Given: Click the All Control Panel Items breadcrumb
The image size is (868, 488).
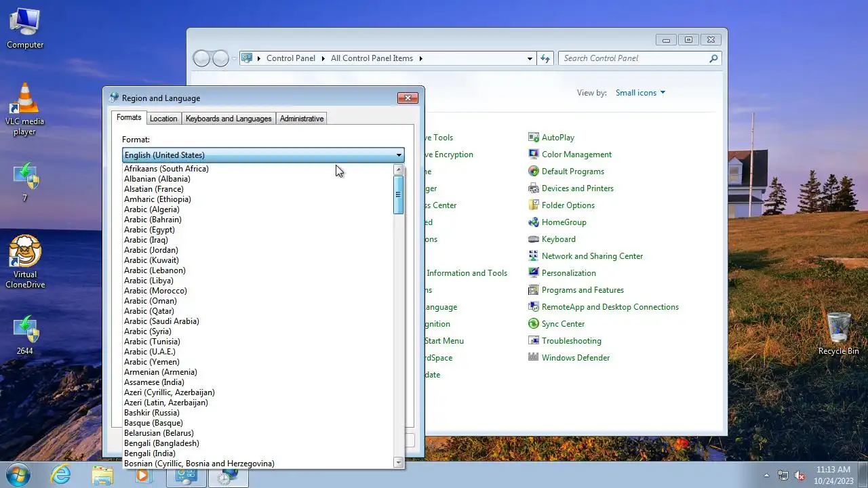Looking at the screenshot, I should 372,58.
